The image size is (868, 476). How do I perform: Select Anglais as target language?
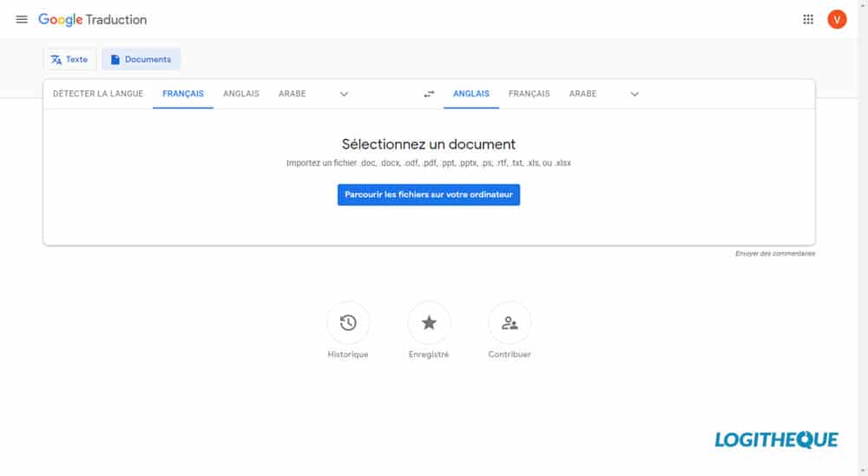471,94
